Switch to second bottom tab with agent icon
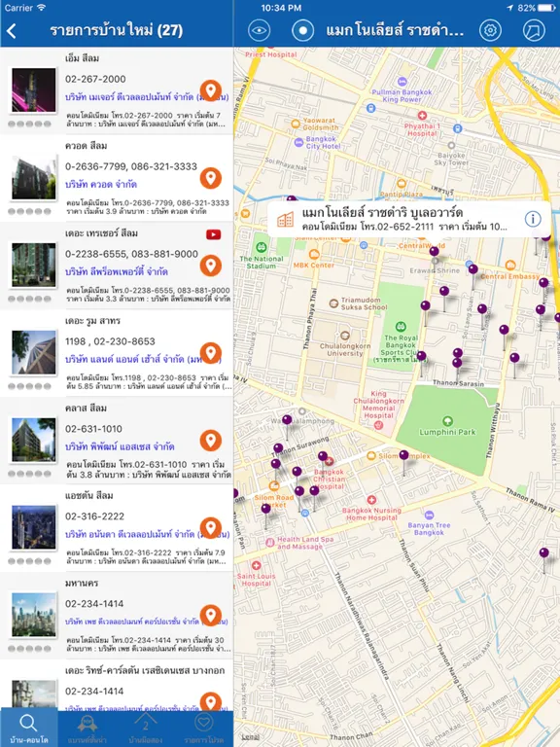 coord(87,729)
